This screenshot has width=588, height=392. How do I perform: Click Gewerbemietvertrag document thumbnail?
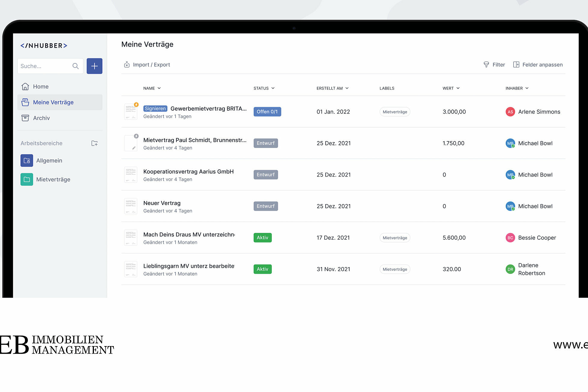(131, 112)
